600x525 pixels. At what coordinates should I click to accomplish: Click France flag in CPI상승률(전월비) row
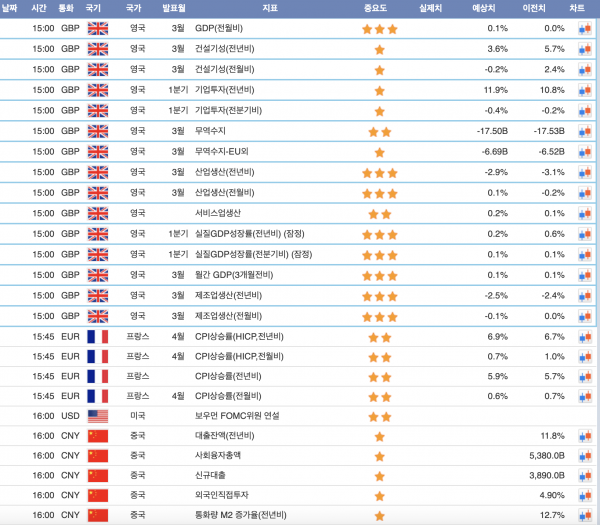point(98,395)
